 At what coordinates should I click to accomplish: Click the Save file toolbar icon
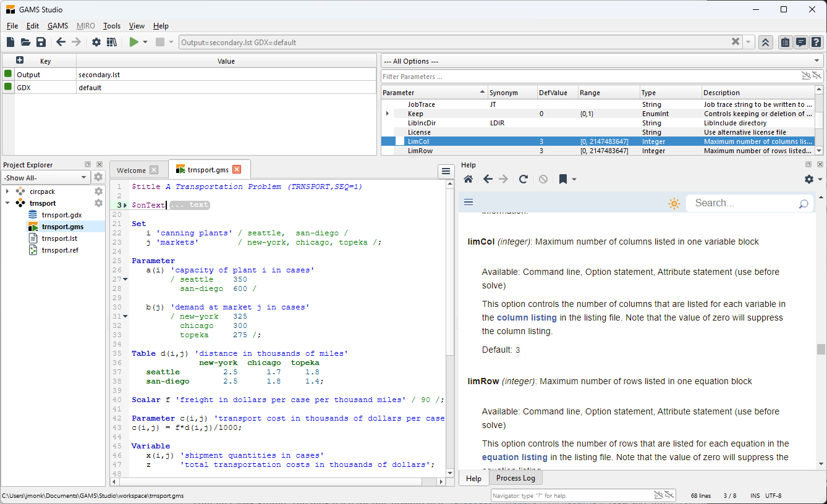41,42
